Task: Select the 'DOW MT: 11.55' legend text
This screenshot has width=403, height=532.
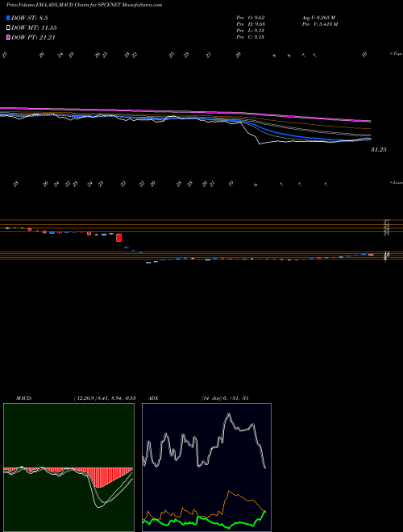Action: [34, 28]
